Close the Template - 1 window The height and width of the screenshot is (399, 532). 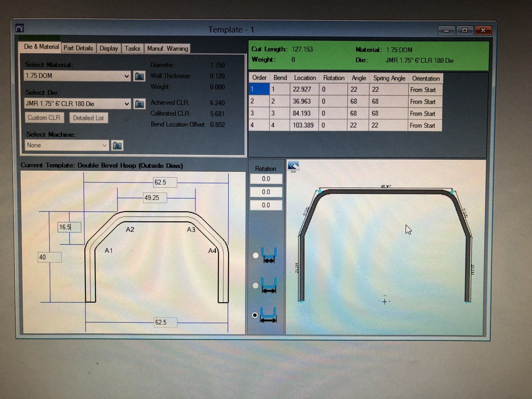[x=483, y=31]
